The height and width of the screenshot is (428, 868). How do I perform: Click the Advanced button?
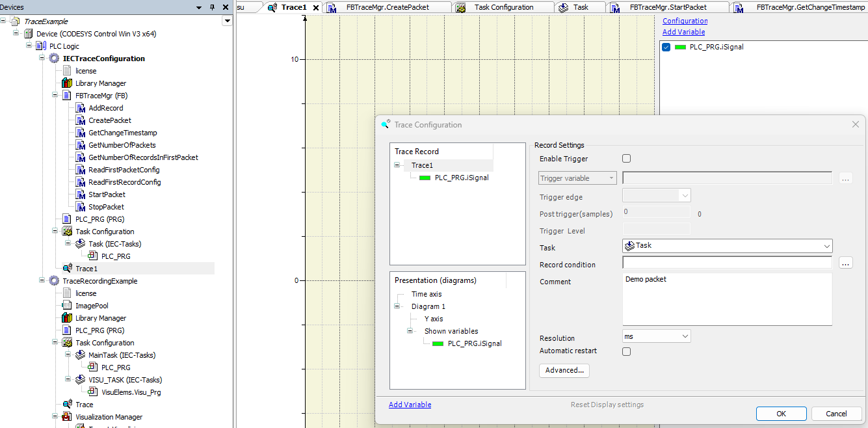coord(564,369)
